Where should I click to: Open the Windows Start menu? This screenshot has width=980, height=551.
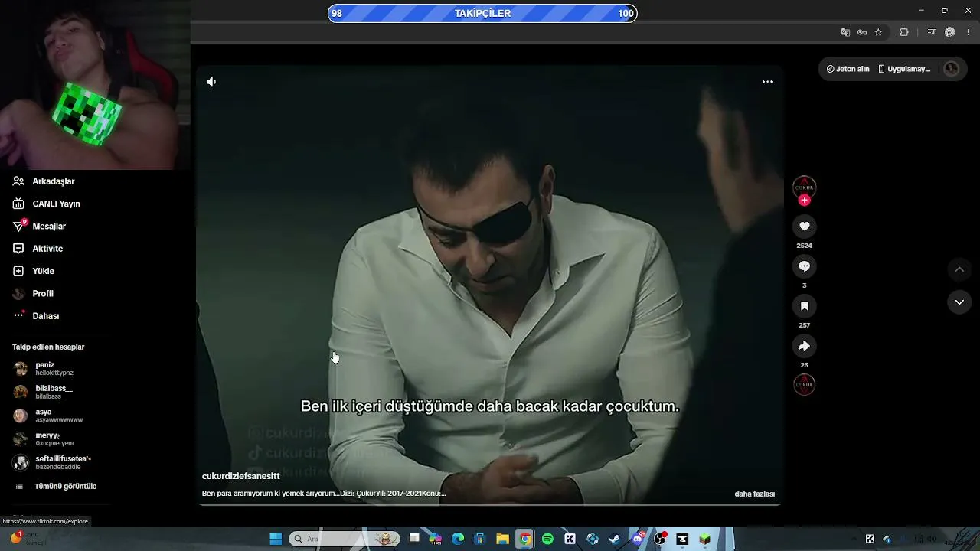tap(276, 539)
